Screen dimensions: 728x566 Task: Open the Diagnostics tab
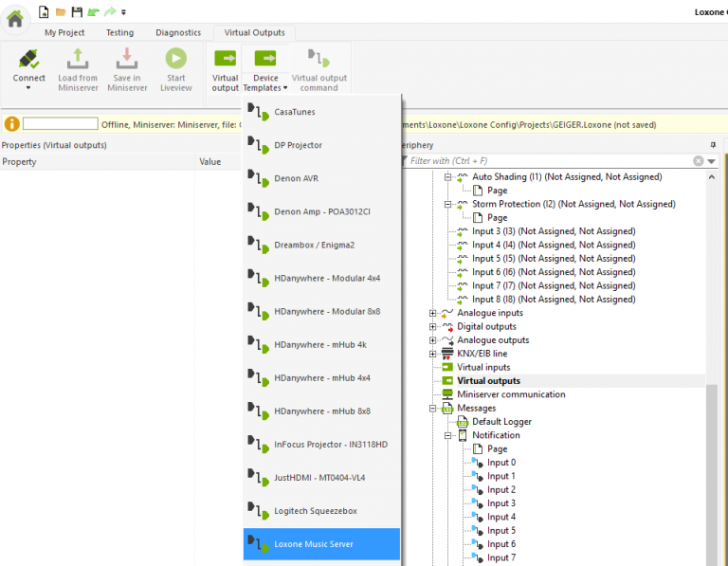click(x=178, y=32)
